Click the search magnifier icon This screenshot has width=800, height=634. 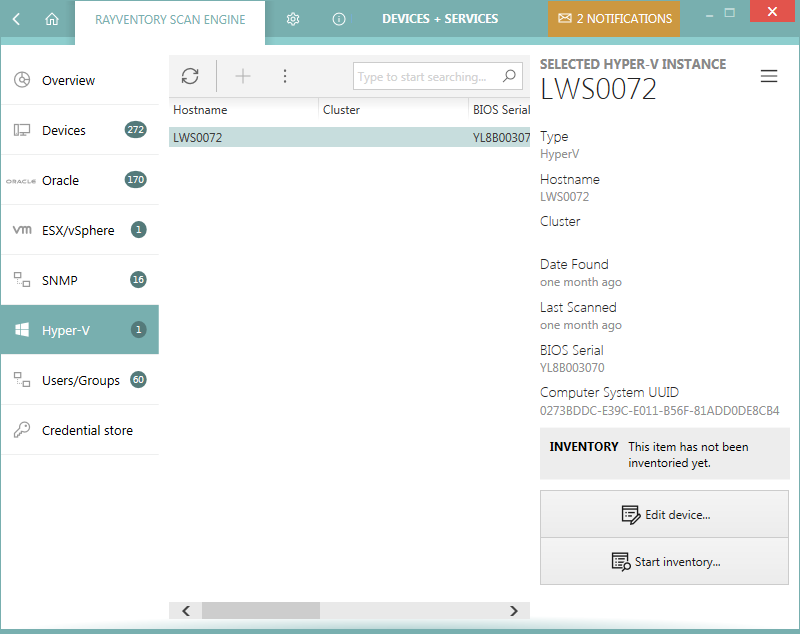(509, 76)
